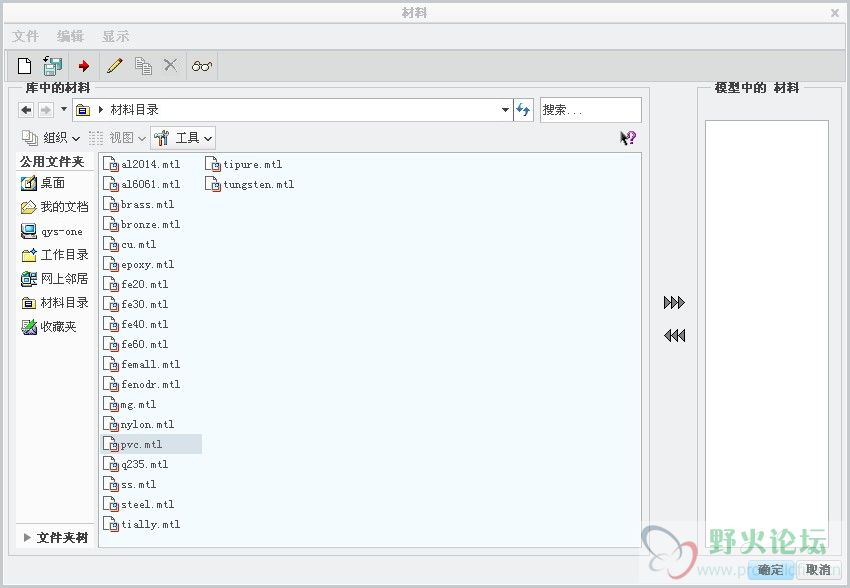Select nylon.mtl file
The width and height of the screenshot is (850, 588).
pos(139,424)
